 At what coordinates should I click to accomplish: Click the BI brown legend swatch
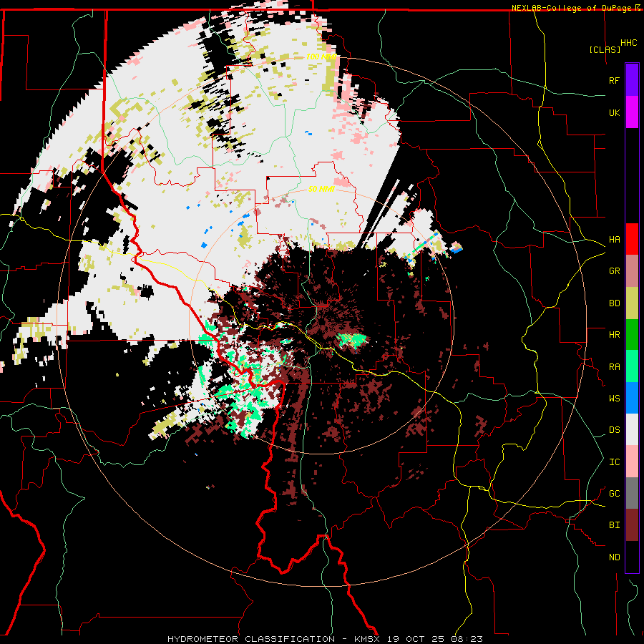click(632, 525)
